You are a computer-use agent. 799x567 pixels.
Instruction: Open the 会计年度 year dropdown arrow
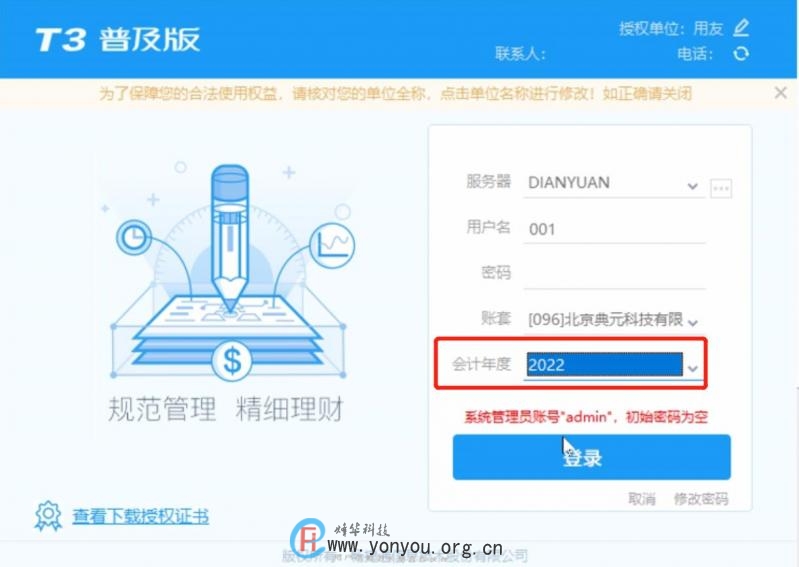click(x=693, y=368)
